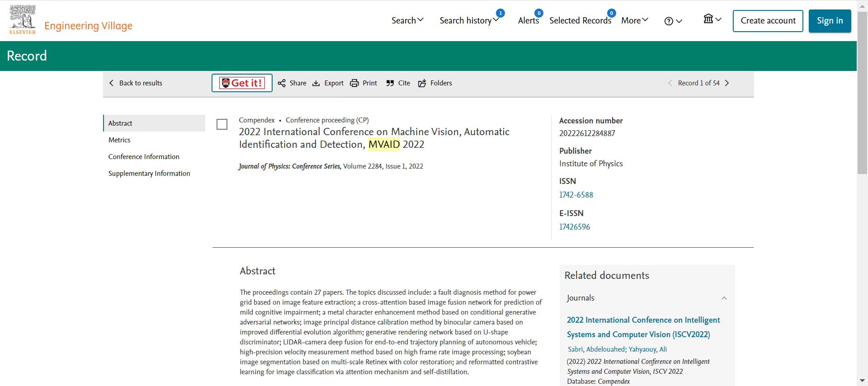Click the Share icon
868x386 pixels.
pos(282,83)
